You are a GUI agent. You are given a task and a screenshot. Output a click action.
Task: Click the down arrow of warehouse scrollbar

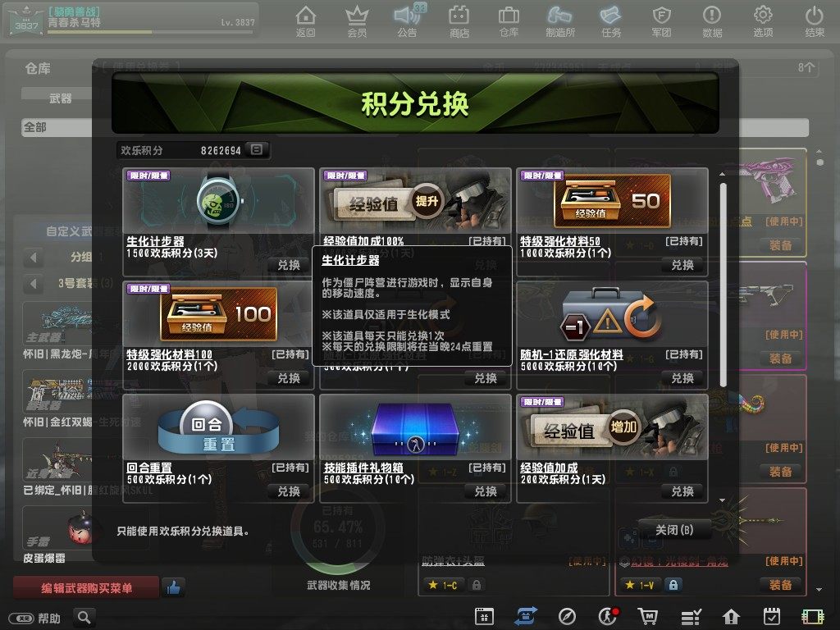pos(819,590)
